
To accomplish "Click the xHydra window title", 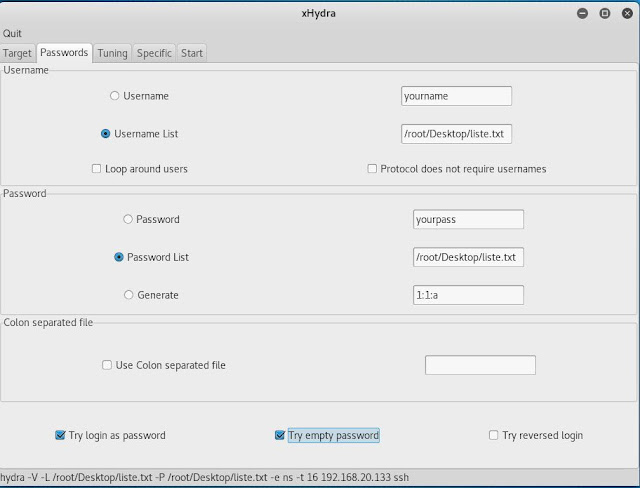I will pyautogui.click(x=318, y=13).
